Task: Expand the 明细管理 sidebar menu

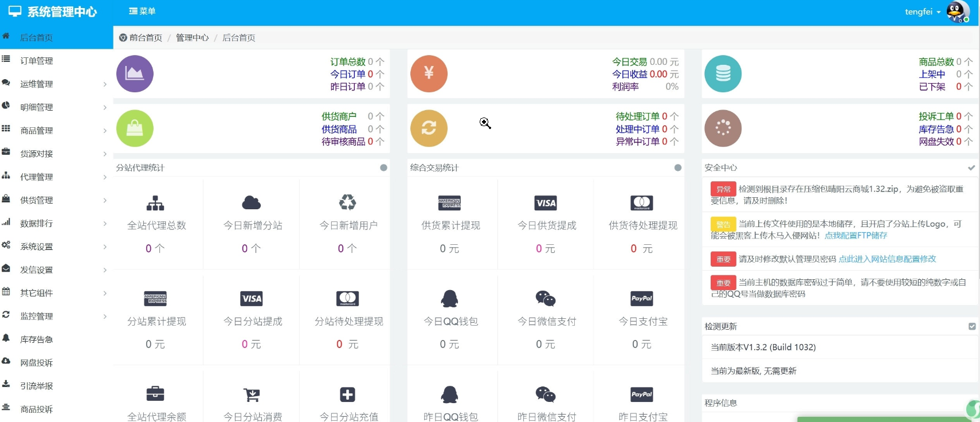Action: point(56,107)
